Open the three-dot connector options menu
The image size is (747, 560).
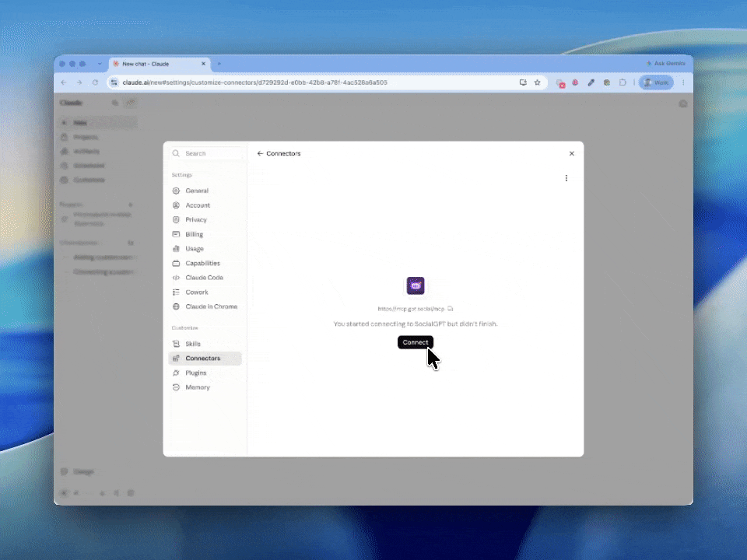tap(566, 178)
